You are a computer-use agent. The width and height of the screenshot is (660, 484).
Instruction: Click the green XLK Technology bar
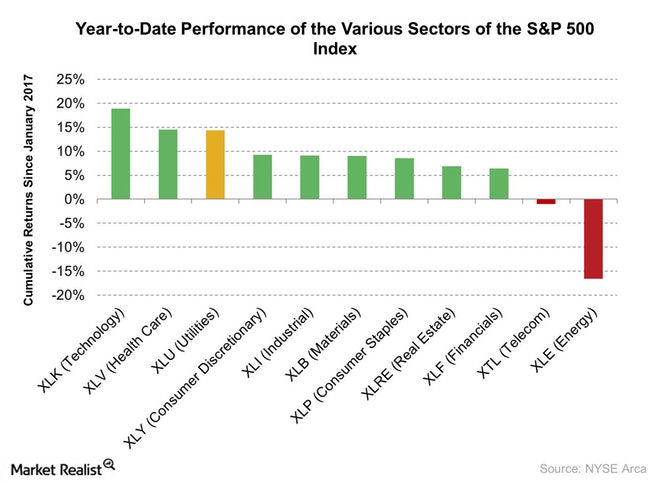click(121, 154)
